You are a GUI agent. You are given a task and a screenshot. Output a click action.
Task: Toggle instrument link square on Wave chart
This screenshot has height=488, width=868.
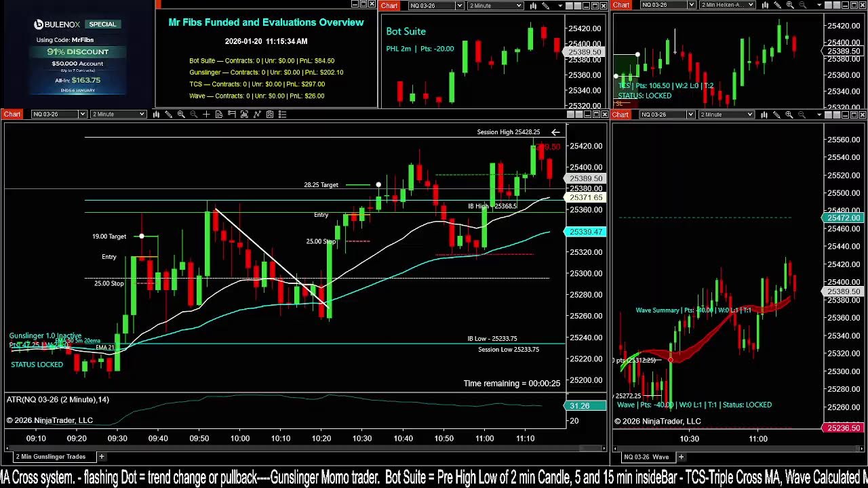click(x=829, y=114)
